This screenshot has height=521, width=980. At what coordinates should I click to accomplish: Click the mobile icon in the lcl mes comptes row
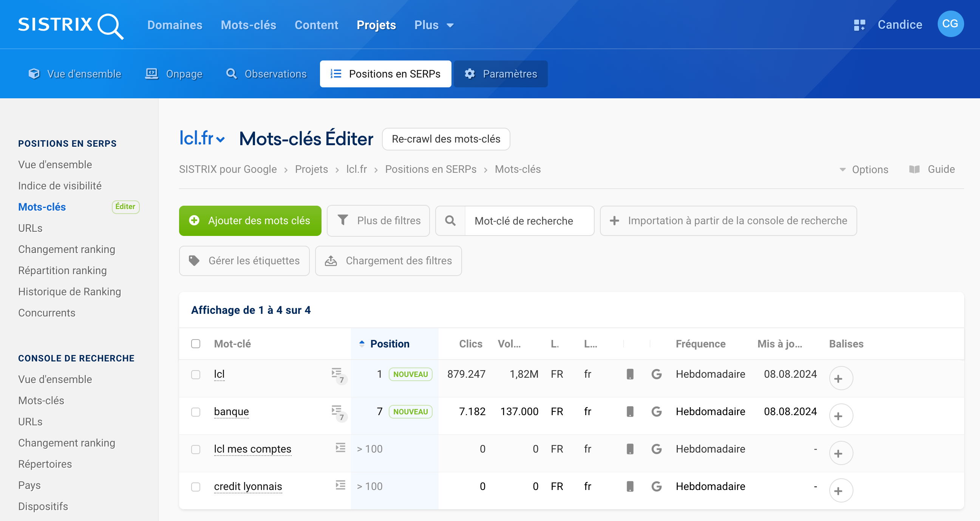630,449
